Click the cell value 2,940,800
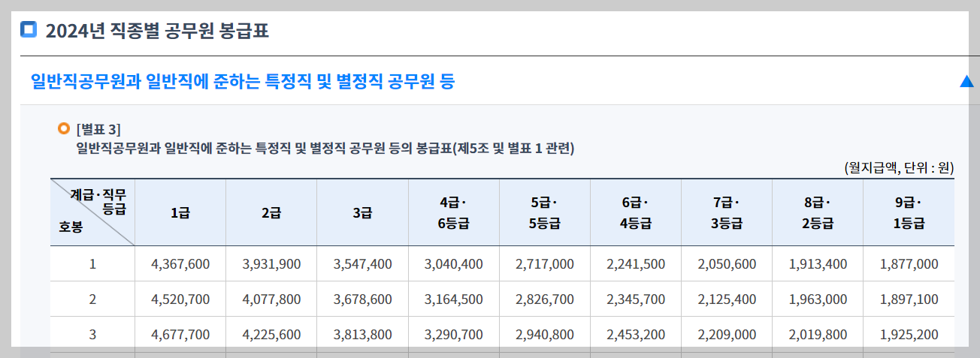Viewport: 980px width, 358px height. pyautogui.click(x=545, y=335)
